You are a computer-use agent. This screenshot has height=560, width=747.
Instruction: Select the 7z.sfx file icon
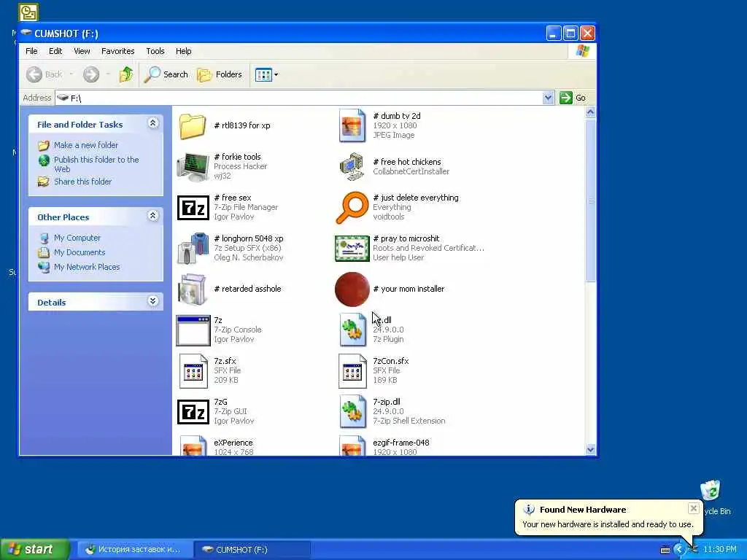tap(193, 371)
